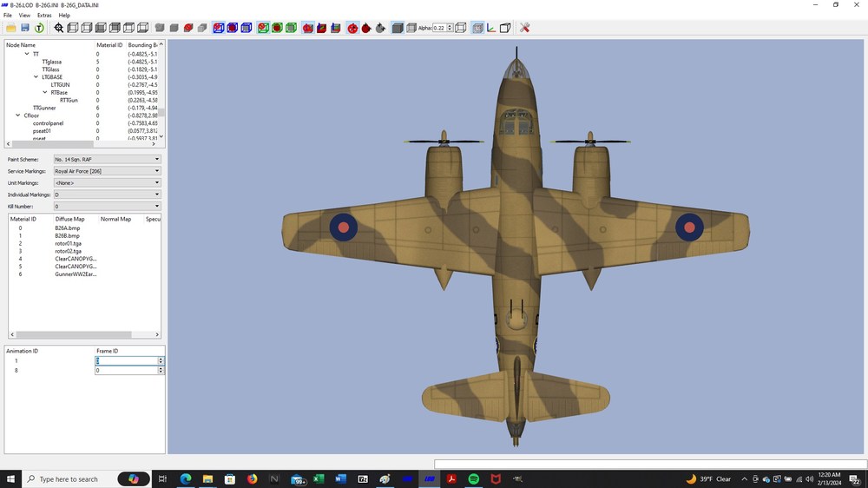Viewport: 868px width, 488px height.
Task: Click the Normal Map column header
Action: [x=115, y=220]
